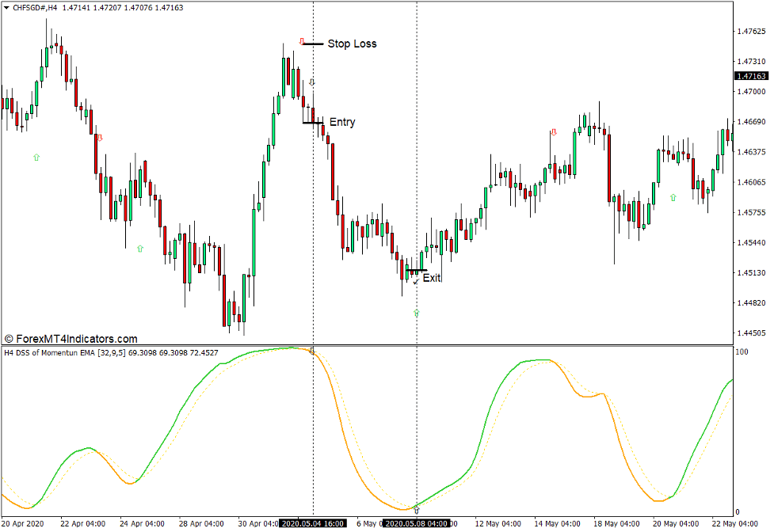The image size is (774, 532).
Task: Click the Exit label annotation
Action: [x=432, y=278]
